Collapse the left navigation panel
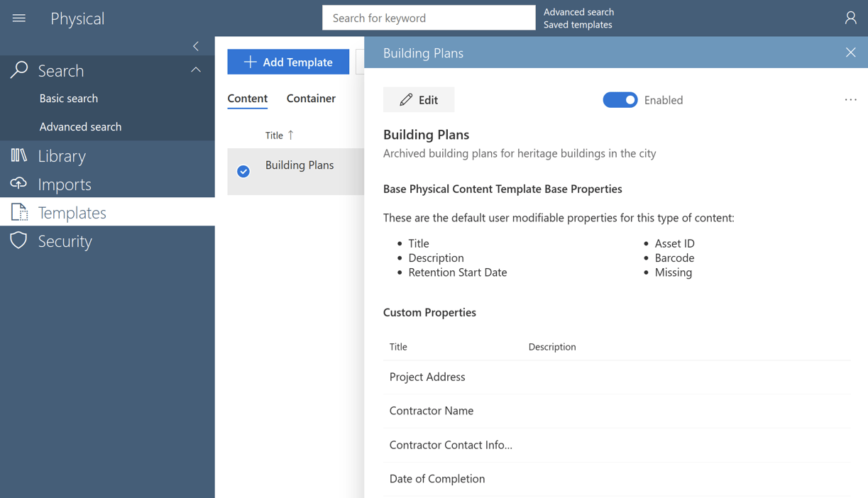This screenshot has height=498, width=868. [x=196, y=46]
